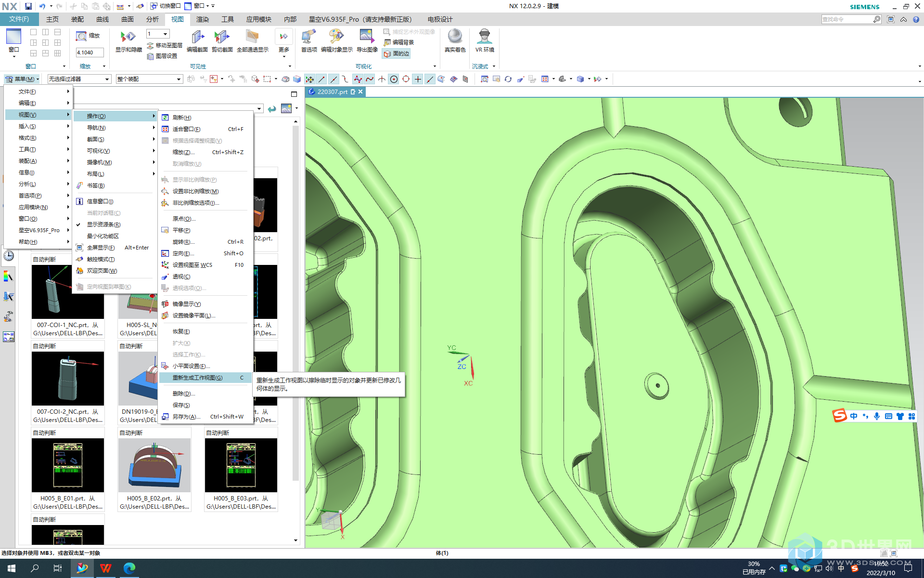Click 文件(F) button
924x578 pixels.
tap(19, 19)
